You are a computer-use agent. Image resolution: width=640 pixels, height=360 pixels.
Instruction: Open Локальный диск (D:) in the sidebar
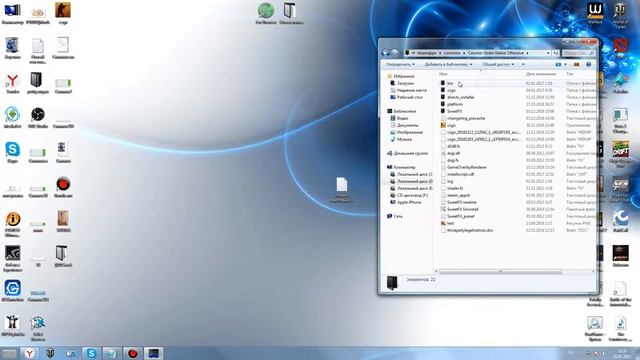coord(414,181)
